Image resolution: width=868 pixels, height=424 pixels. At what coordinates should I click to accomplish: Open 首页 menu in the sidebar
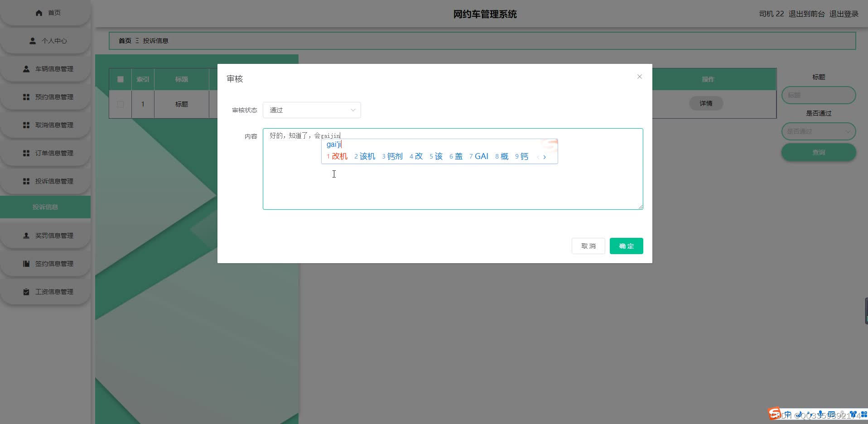(x=45, y=13)
